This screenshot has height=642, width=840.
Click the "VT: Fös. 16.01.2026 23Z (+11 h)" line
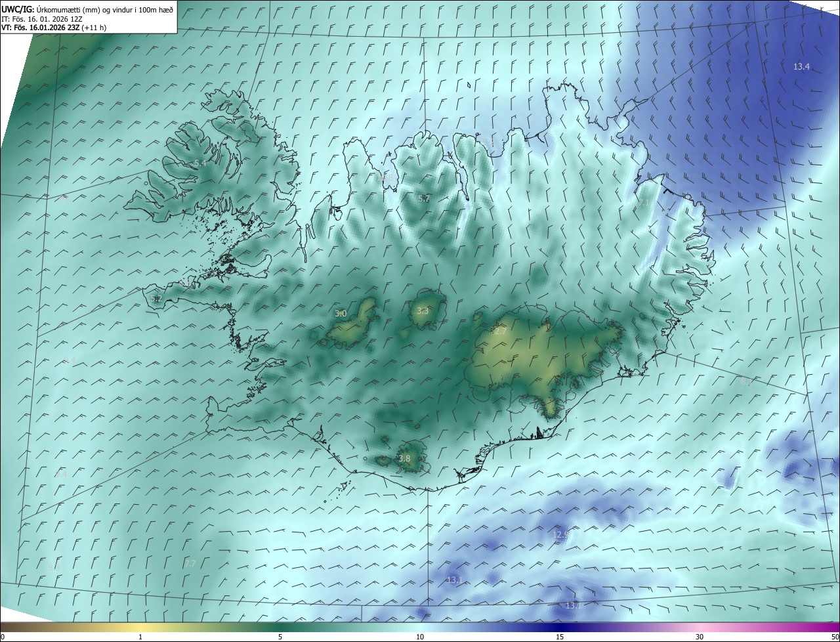coord(54,28)
